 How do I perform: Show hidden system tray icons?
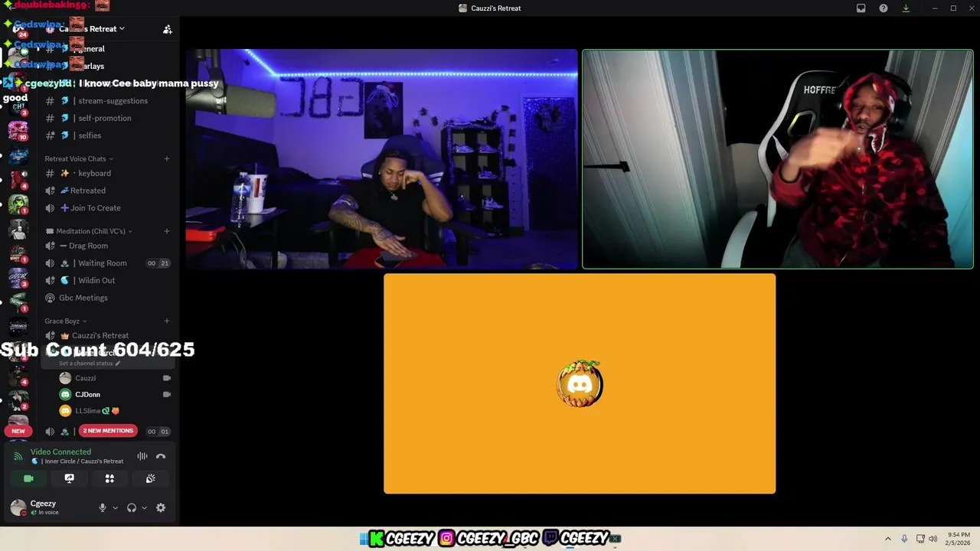tap(888, 539)
